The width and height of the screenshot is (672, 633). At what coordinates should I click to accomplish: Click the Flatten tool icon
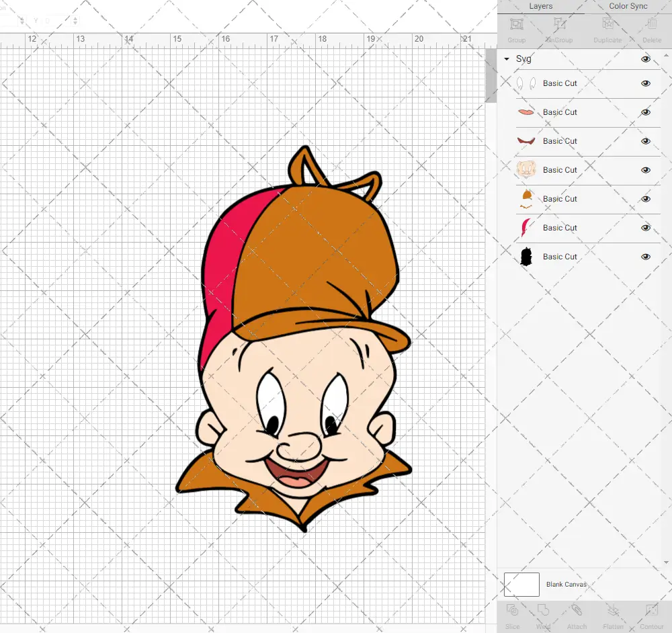(614, 610)
